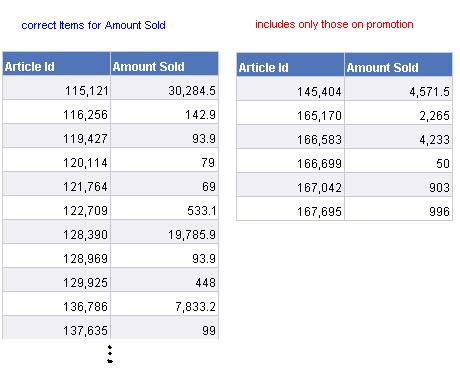Click the right table's Amount Sold header

coord(398,64)
